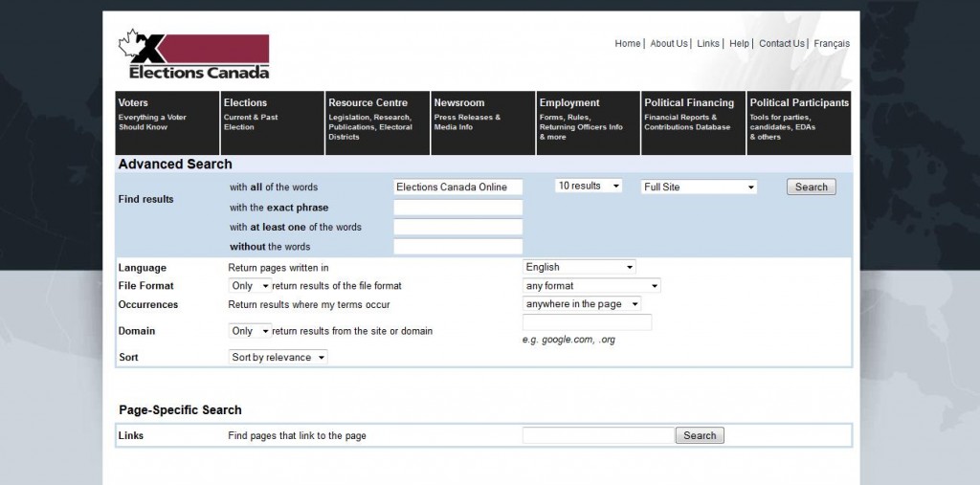Go to the Links page in the header

(x=708, y=44)
